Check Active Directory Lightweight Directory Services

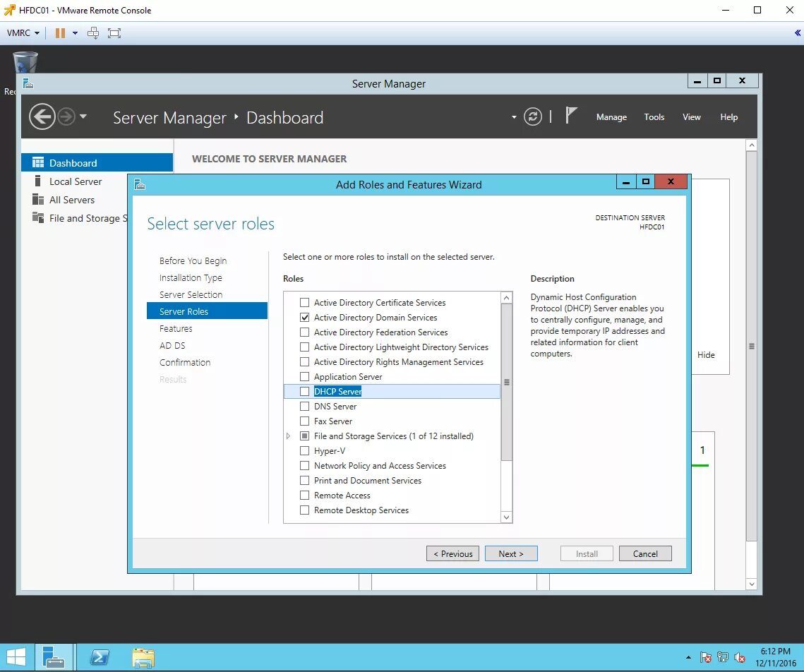pos(304,347)
